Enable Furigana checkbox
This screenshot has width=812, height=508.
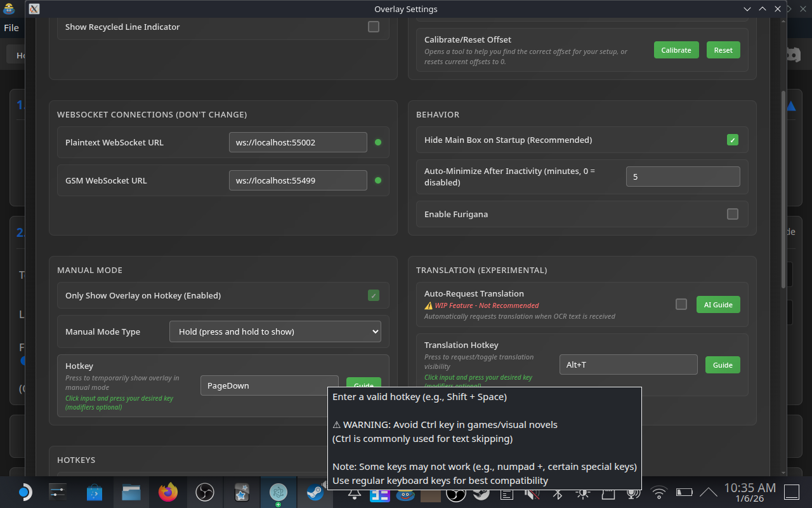click(x=733, y=214)
